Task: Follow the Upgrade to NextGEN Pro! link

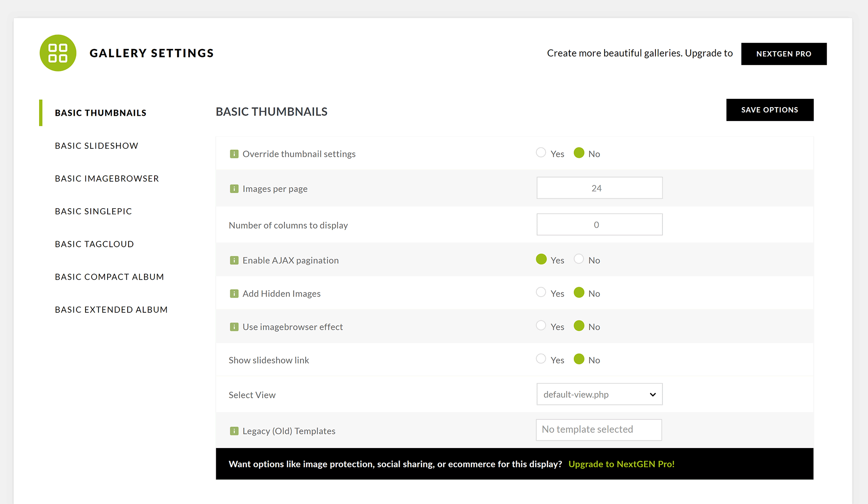Action: [x=621, y=464]
